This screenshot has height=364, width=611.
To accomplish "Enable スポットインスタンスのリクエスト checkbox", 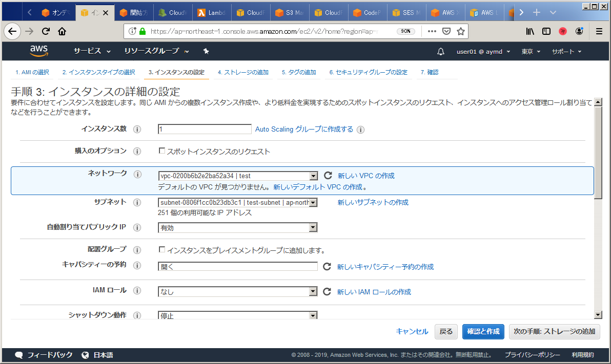I will 162,151.
